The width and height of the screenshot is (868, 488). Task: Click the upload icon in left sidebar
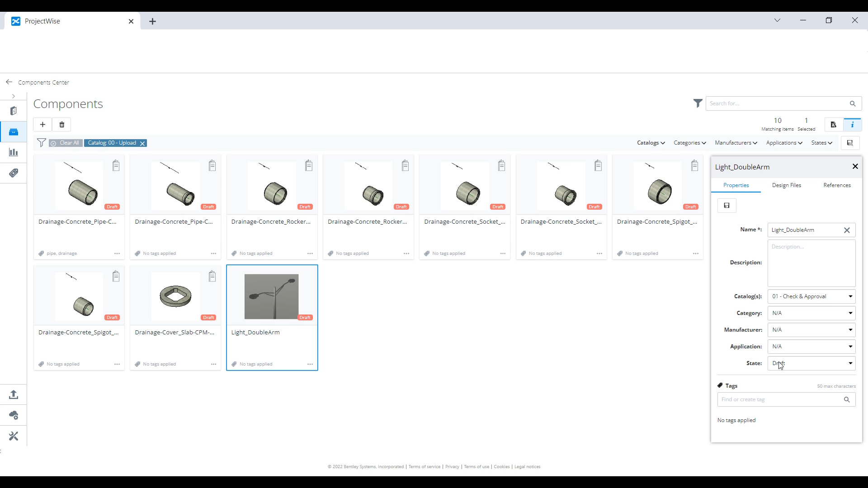click(x=14, y=394)
